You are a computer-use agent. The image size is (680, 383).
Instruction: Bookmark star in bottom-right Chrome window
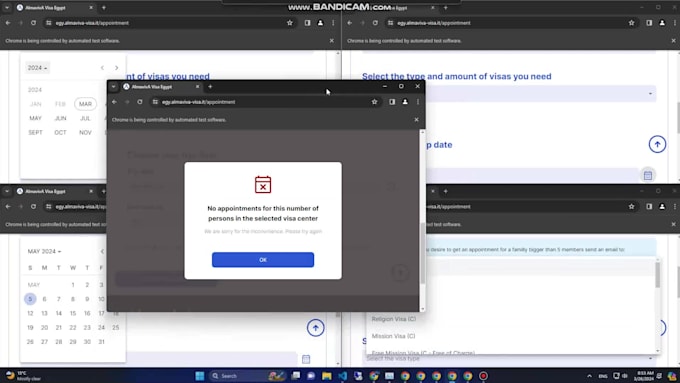pos(631,207)
